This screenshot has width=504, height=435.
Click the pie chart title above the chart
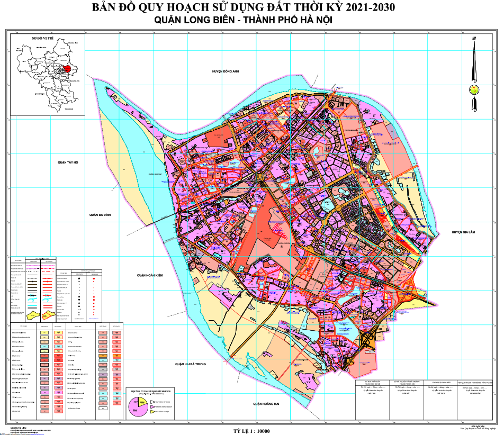point(150,392)
